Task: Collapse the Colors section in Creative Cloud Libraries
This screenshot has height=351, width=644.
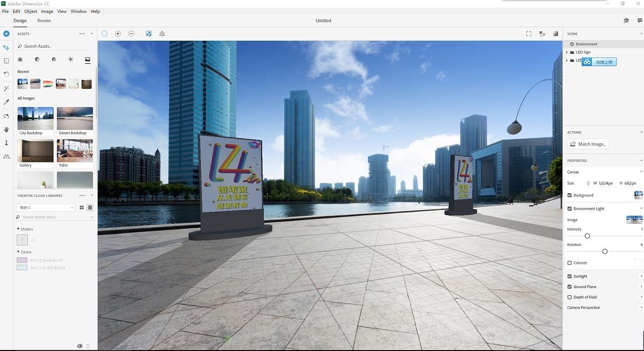Action: coord(18,252)
